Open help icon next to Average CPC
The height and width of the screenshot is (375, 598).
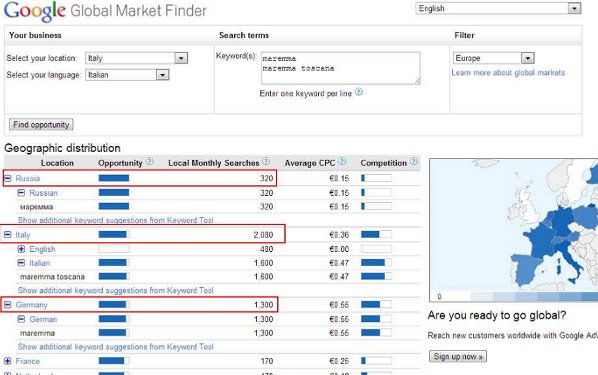pos(342,161)
